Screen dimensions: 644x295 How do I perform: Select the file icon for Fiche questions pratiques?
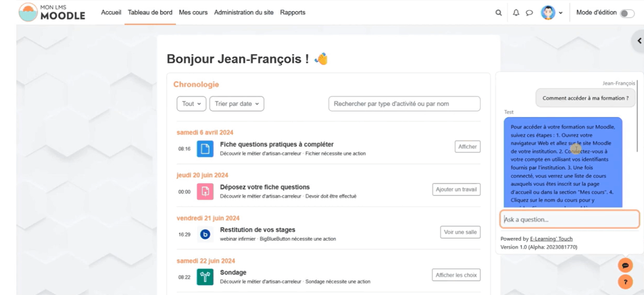205,149
